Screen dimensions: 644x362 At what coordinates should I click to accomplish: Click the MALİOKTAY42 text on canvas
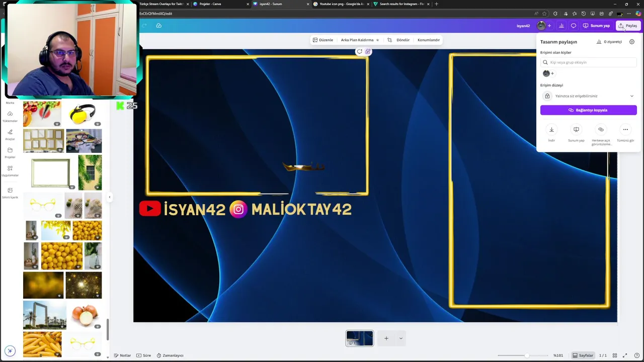[x=301, y=210]
